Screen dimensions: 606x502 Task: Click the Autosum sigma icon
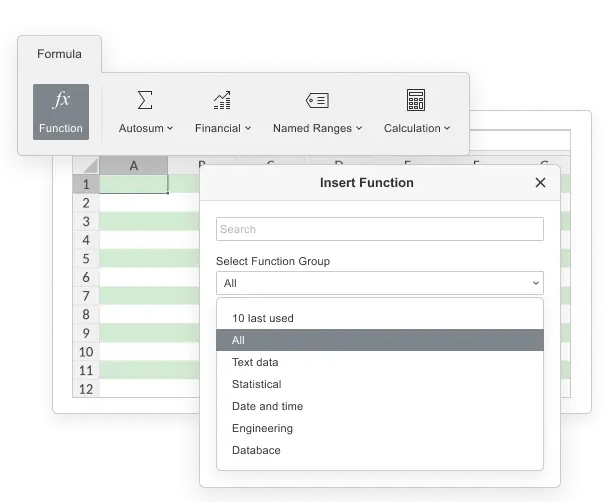[145, 100]
